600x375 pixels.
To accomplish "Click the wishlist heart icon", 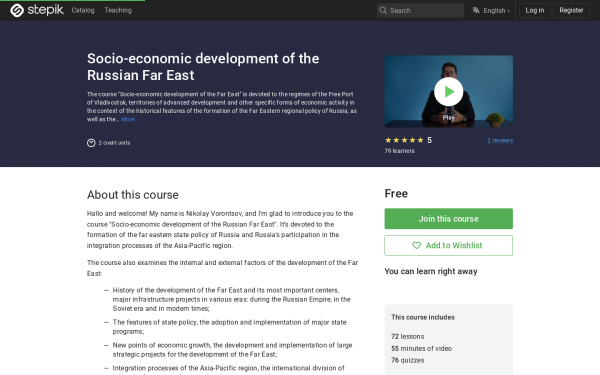I will coord(416,245).
